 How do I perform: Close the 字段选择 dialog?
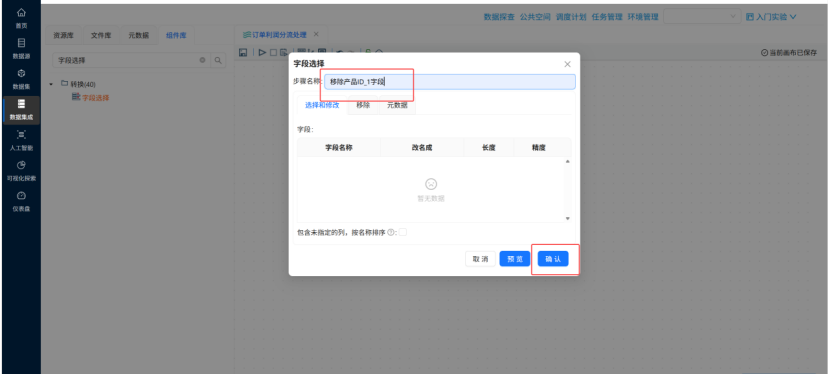pos(567,64)
